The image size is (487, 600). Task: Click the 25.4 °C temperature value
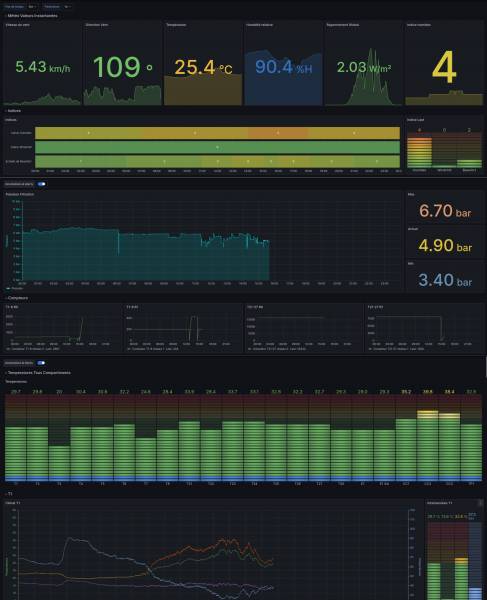click(203, 68)
